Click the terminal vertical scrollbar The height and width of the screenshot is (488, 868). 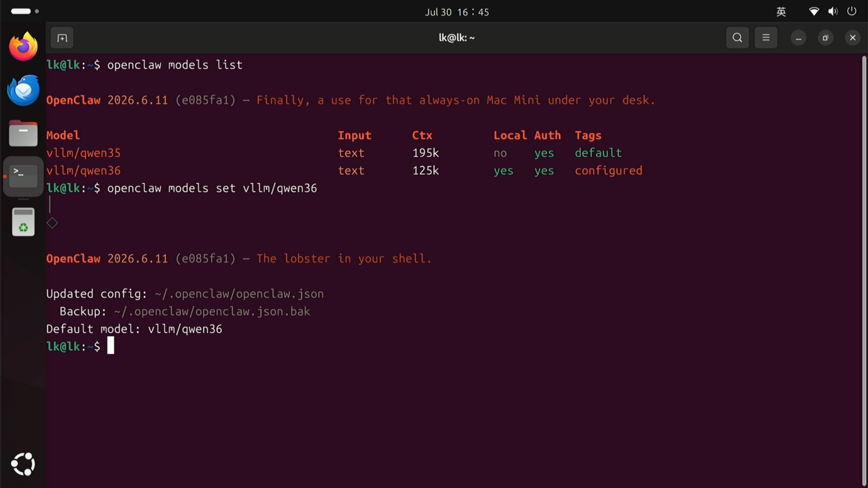pos(864,269)
